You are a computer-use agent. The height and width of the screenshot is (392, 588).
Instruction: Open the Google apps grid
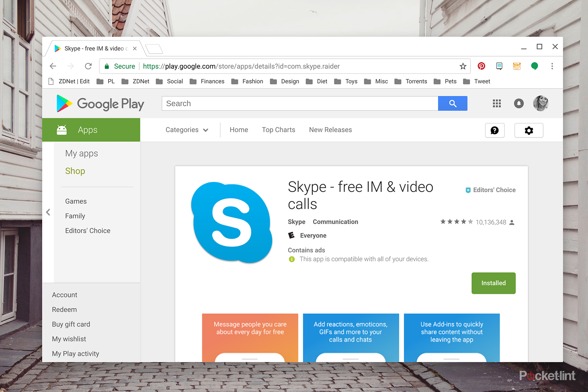496,104
